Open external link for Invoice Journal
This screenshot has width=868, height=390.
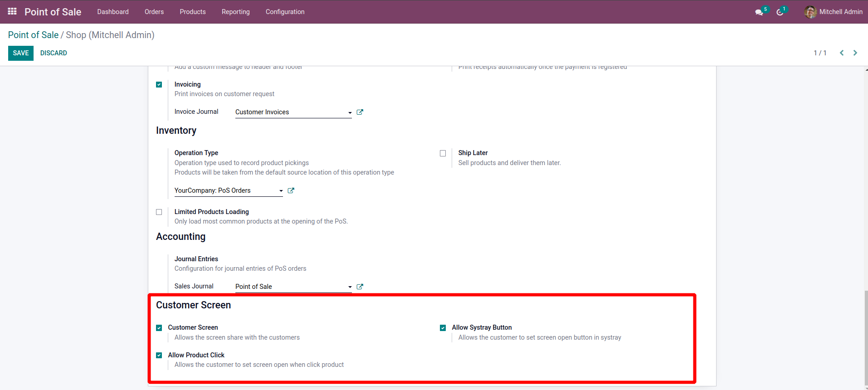pos(360,112)
